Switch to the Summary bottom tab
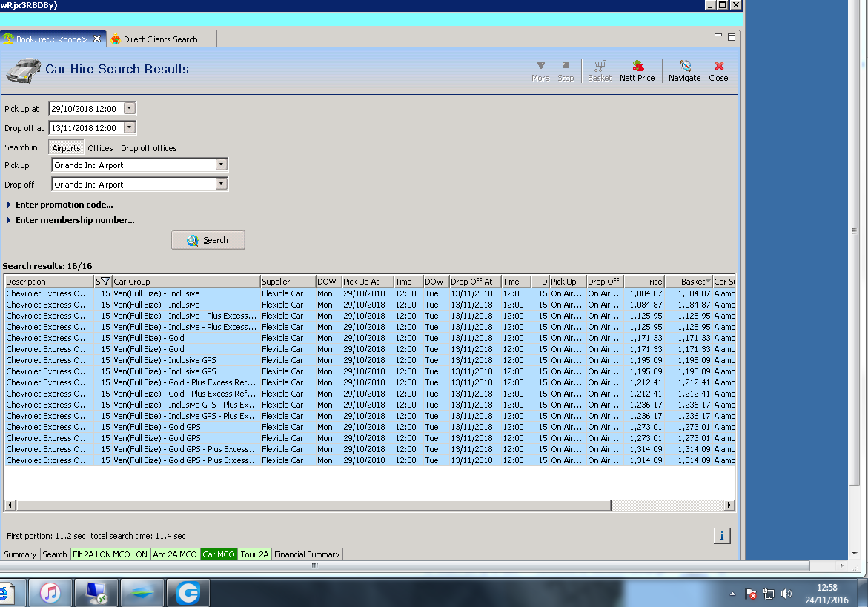The height and width of the screenshot is (607, 868). (20, 554)
